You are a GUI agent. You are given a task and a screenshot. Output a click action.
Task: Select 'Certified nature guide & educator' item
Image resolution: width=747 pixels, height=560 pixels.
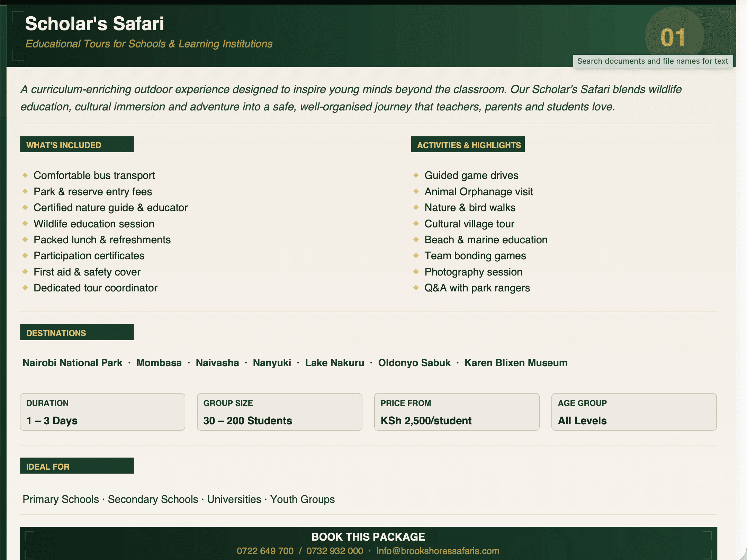[110, 208]
